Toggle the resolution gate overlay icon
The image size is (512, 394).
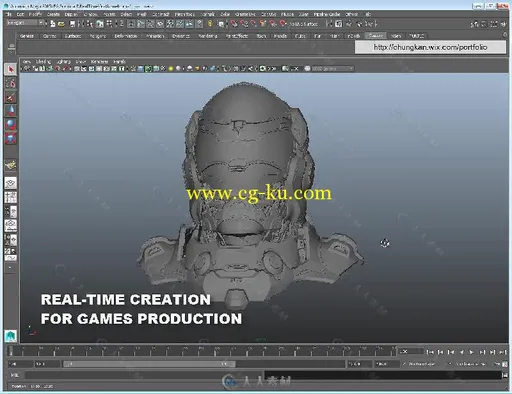(x=91, y=69)
